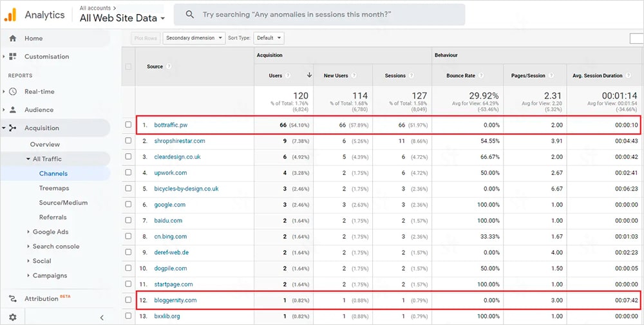The image size is (644, 325).
Task: Open the shropshirestar.com source link
Action: pos(180,141)
